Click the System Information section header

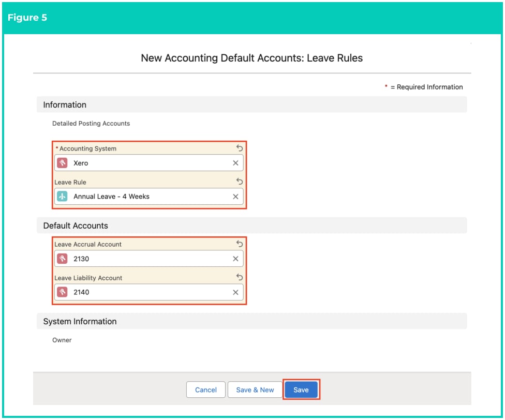(252, 321)
